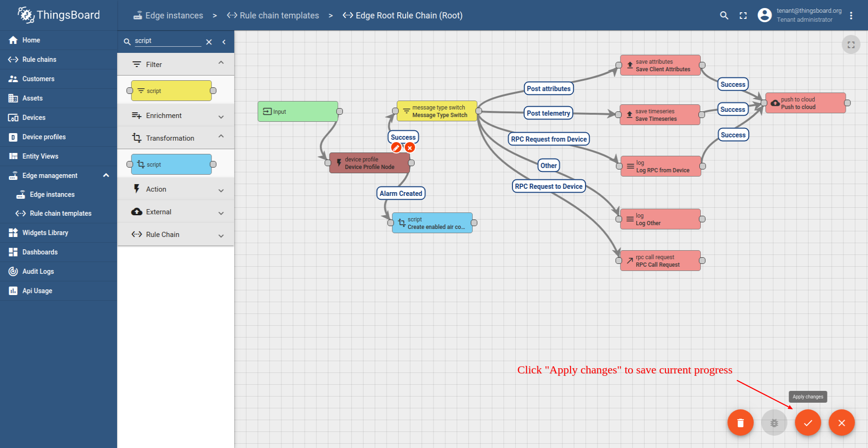Select the Push to cloud node
Viewport: 868px width, 448px height.
pyautogui.click(x=805, y=103)
